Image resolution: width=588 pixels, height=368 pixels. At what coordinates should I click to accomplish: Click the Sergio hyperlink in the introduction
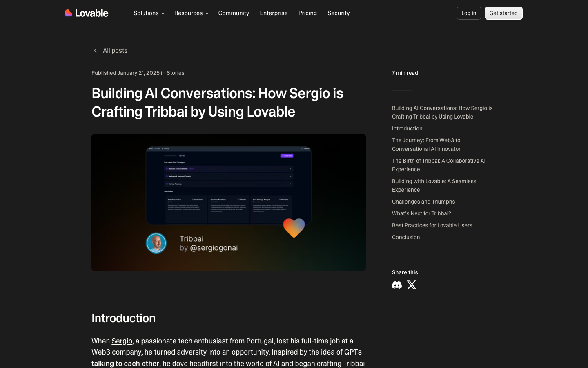(122, 341)
